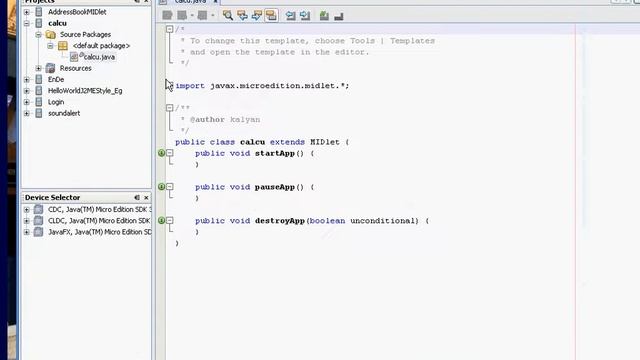
Task: Click the CLDC platform icon in Device Selector
Action: (38, 220)
